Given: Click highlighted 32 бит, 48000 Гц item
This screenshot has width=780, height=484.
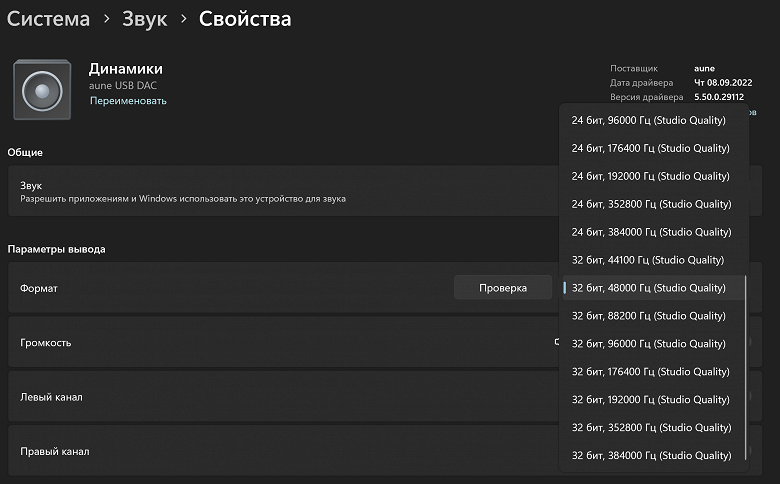Looking at the screenshot, I should (648, 288).
